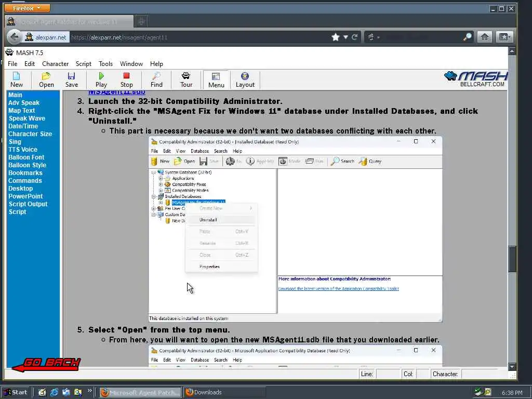Select the Microsoft Agent Patches browser tab
The image size is (532, 399).
(x=69, y=22)
